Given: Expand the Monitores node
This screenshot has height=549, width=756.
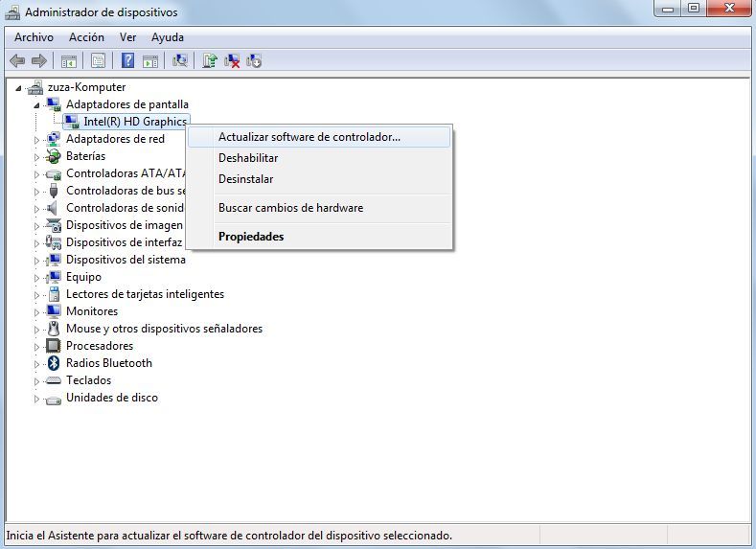Looking at the screenshot, I should 36,312.
